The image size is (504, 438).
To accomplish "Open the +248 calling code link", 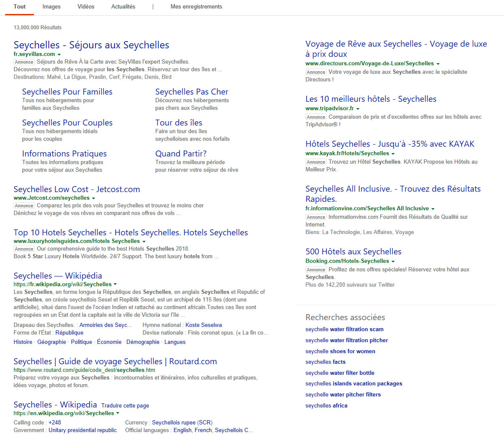I will click(x=55, y=423).
